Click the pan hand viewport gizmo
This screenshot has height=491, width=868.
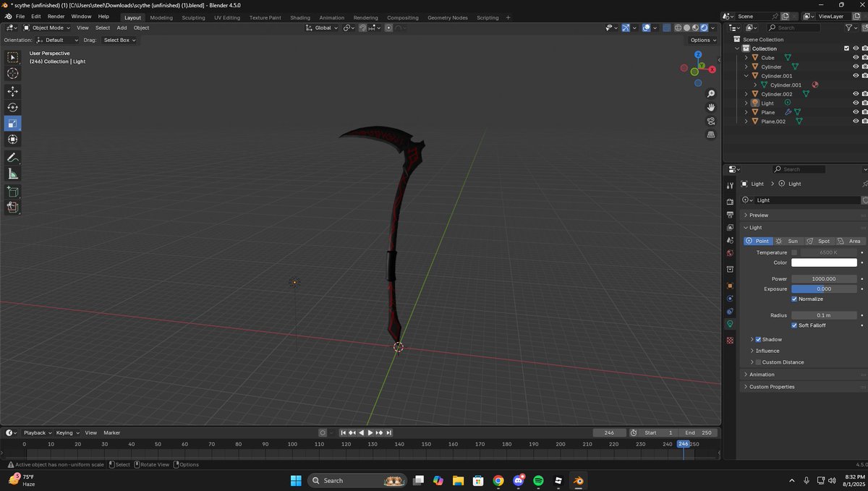click(x=711, y=107)
